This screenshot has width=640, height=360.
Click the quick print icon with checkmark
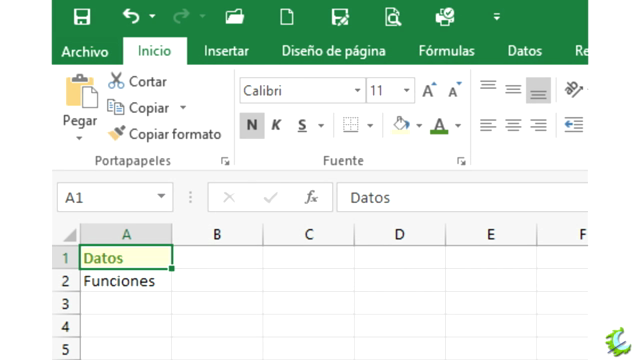[x=445, y=17]
